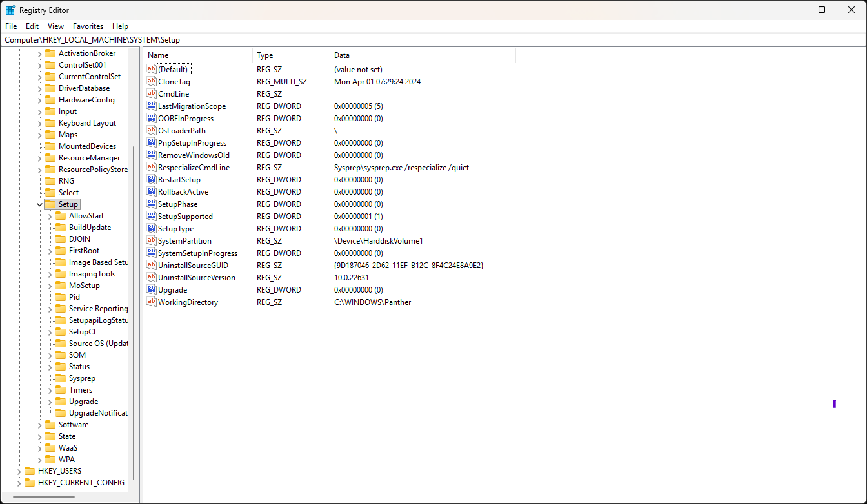The width and height of the screenshot is (867, 504).
Task: Click folder icon of Sysprep key
Action: [61, 378]
